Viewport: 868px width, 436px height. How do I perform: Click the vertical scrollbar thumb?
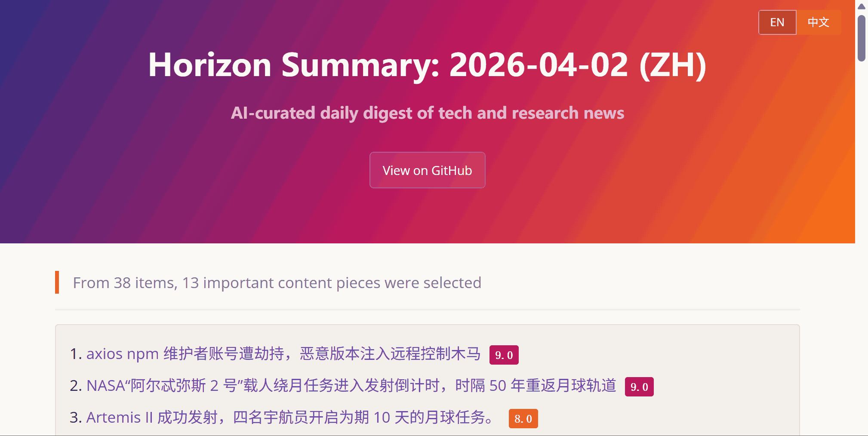[x=862, y=39]
